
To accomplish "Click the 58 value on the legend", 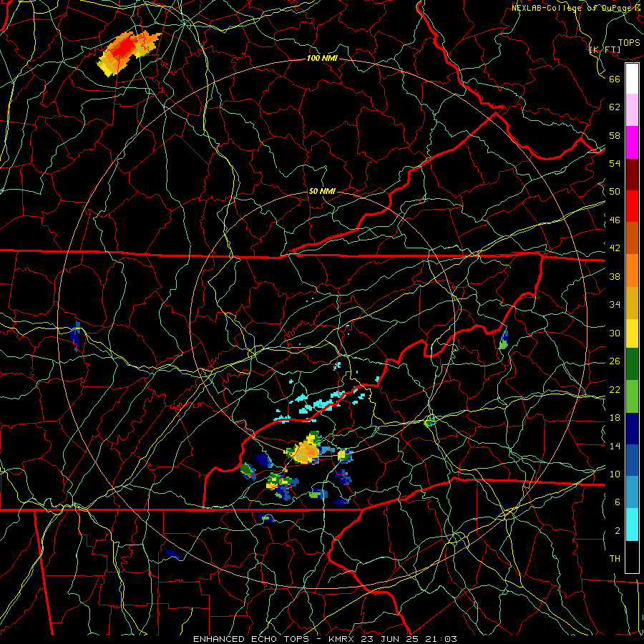I will [x=615, y=135].
